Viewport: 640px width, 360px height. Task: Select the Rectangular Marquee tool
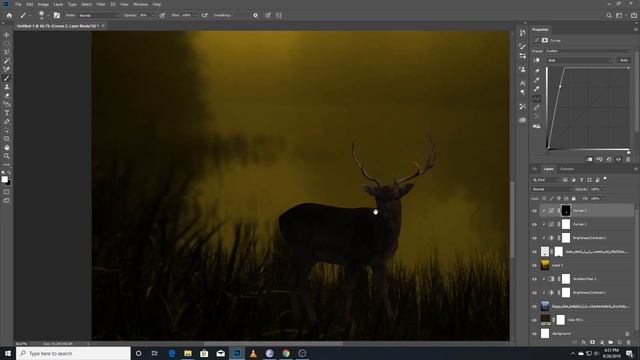point(7,43)
